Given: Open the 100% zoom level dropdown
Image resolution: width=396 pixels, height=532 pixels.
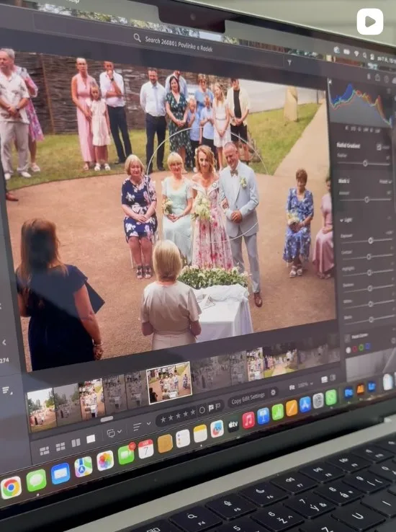Looking at the screenshot, I should point(305,384).
